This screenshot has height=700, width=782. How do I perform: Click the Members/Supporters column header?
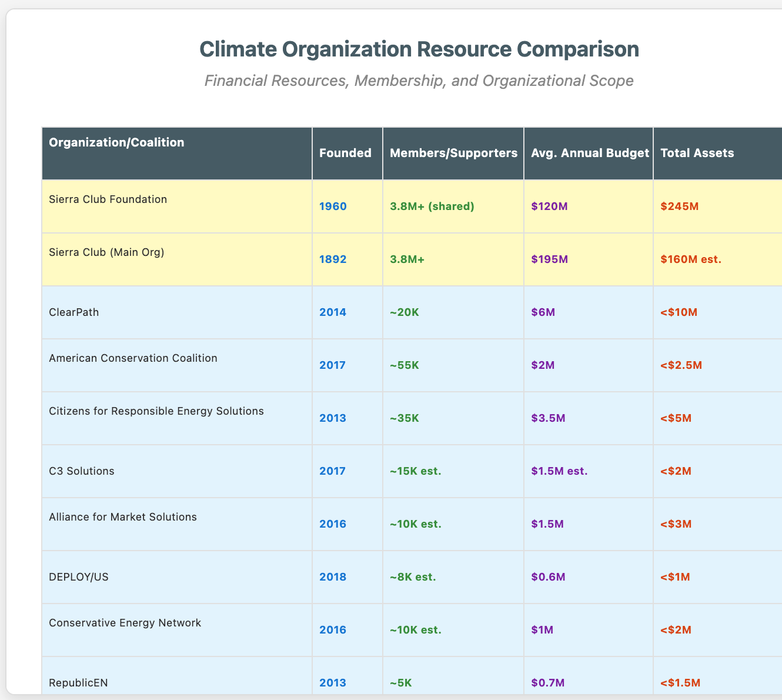[453, 153]
